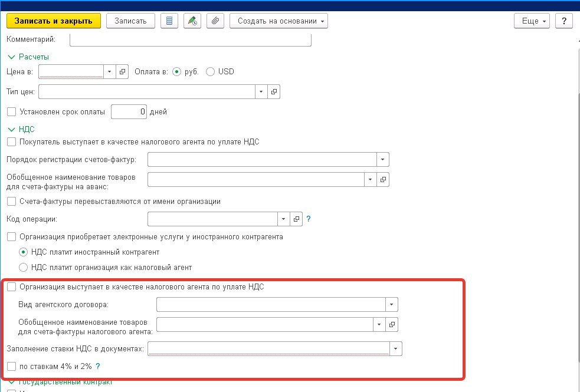The width and height of the screenshot is (580, 392).
Task: Open the 'Код операции' dropdown arrow
Action: 284,219
